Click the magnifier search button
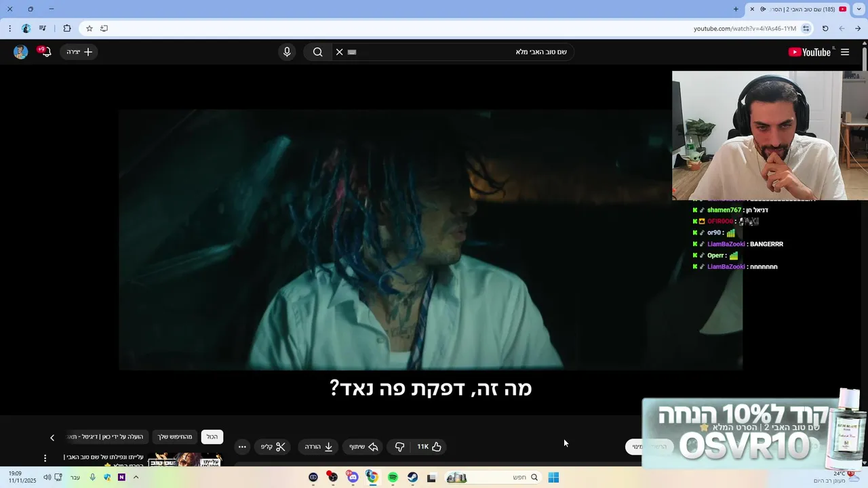This screenshot has width=868, height=488. [x=317, y=52]
